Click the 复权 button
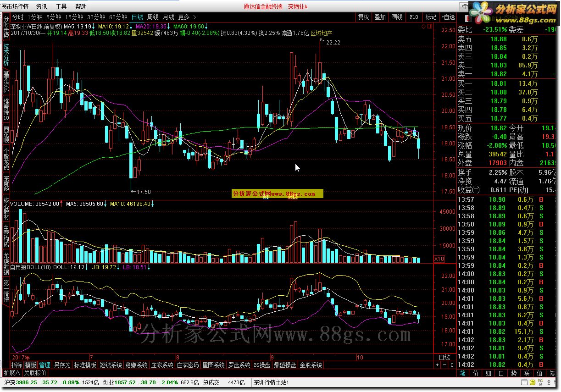 pyautogui.click(x=363, y=17)
